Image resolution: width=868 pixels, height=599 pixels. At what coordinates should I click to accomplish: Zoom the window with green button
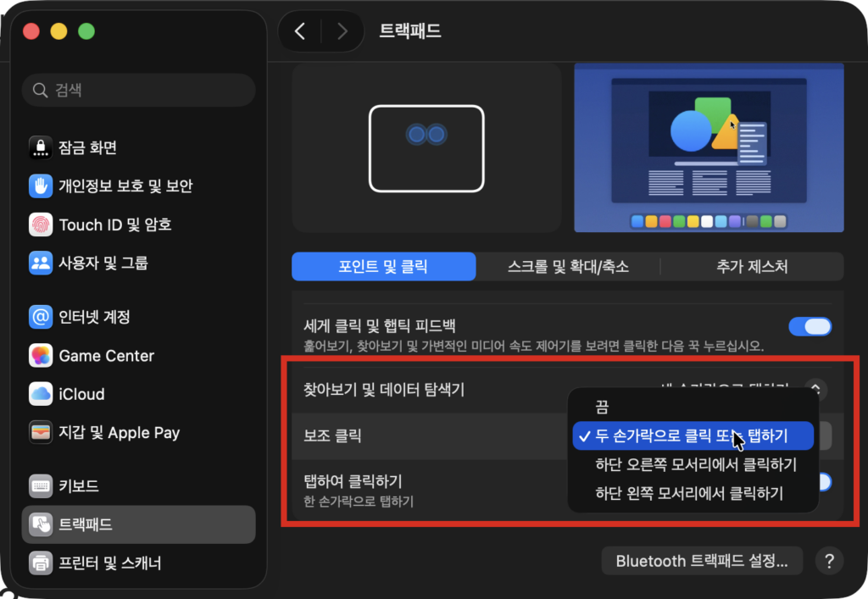86,31
